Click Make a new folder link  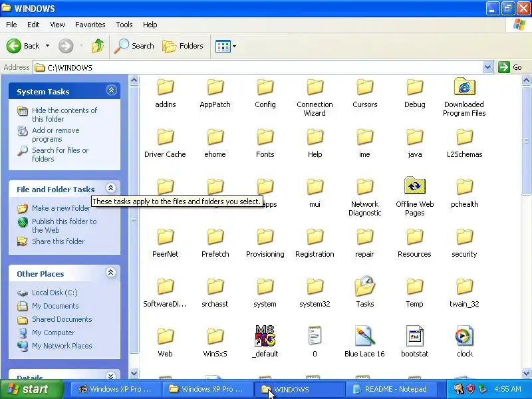click(61, 208)
